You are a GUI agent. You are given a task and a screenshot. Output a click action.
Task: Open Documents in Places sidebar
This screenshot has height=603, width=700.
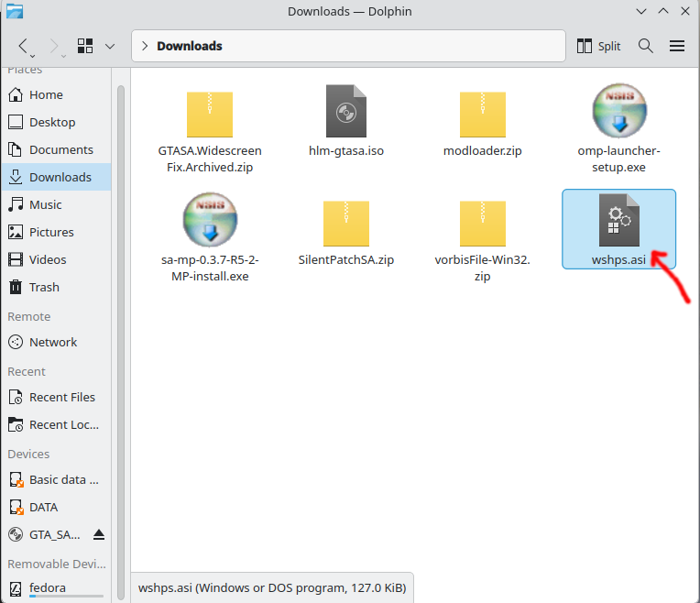56,149
